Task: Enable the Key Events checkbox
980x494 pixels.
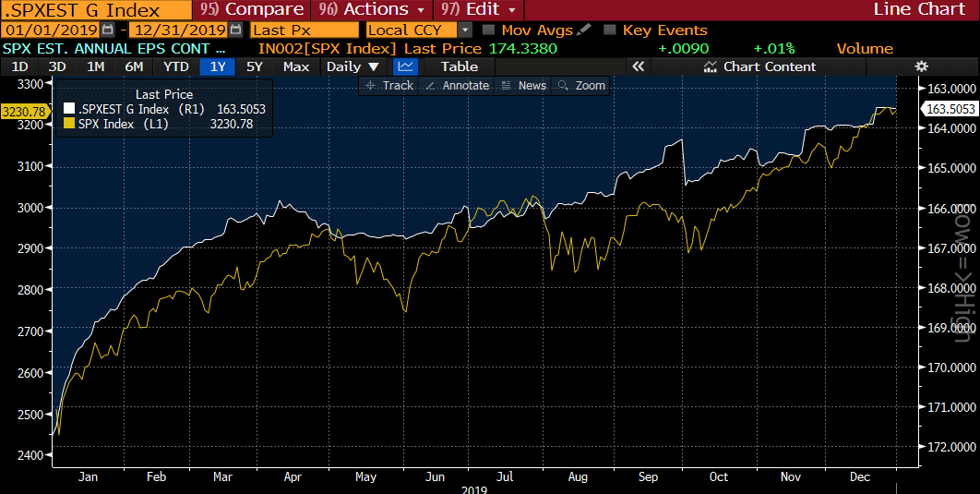Action: coord(609,30)
